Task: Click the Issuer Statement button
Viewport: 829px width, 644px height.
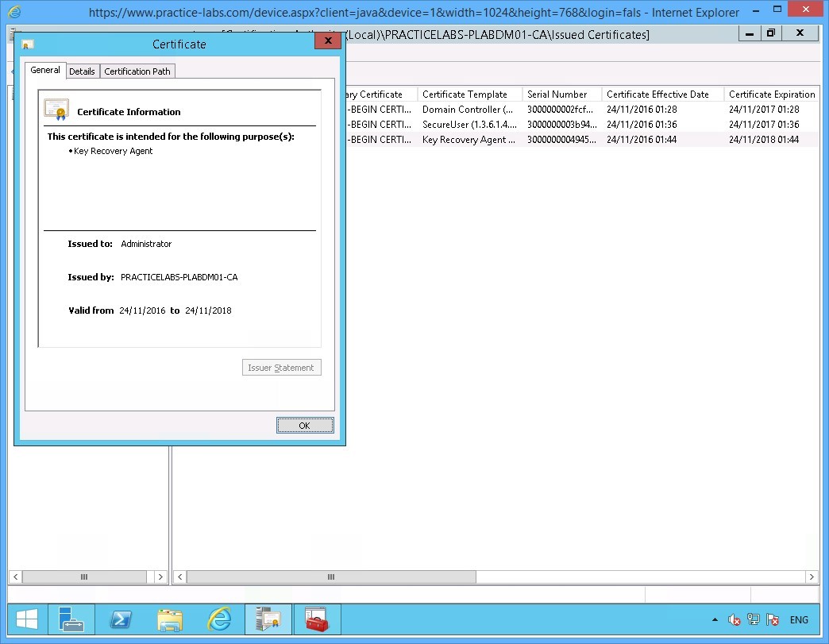Action: point(281,367)
